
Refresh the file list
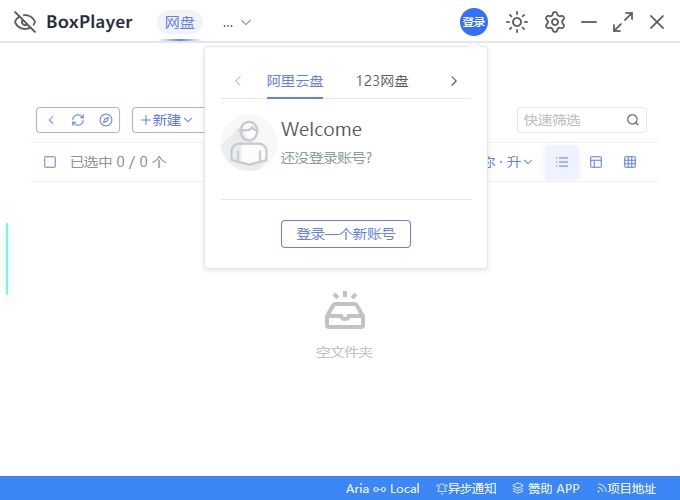tap(78, 120)
